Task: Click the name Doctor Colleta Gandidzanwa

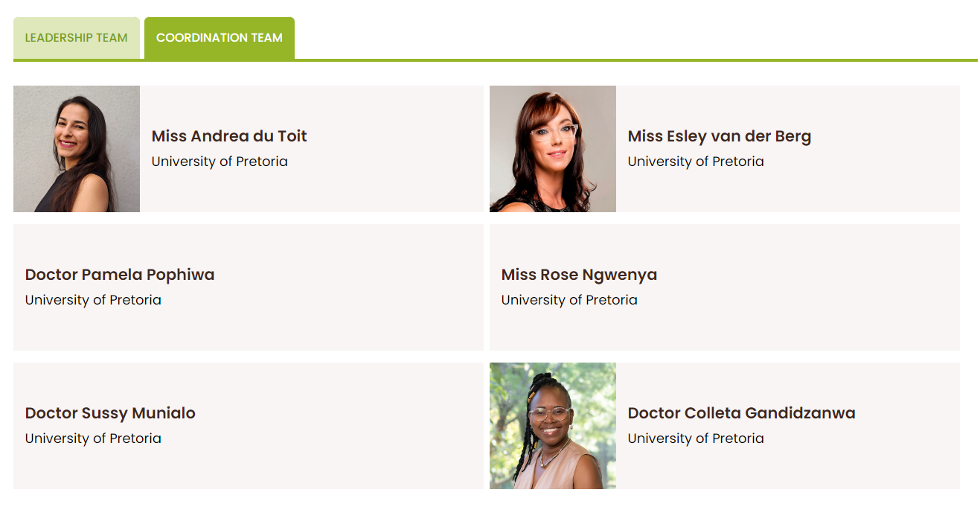Action: tap(741, 413)
